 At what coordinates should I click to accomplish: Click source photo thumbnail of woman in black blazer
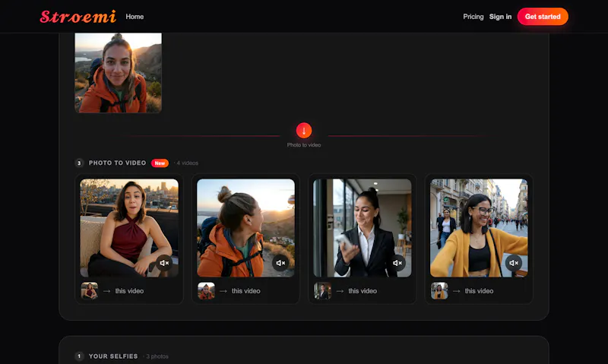322,291
